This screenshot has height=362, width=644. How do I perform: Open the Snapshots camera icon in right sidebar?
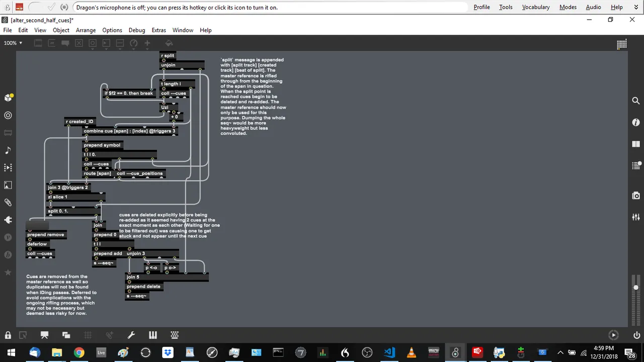pyautogui.click(x=636, y=196)
